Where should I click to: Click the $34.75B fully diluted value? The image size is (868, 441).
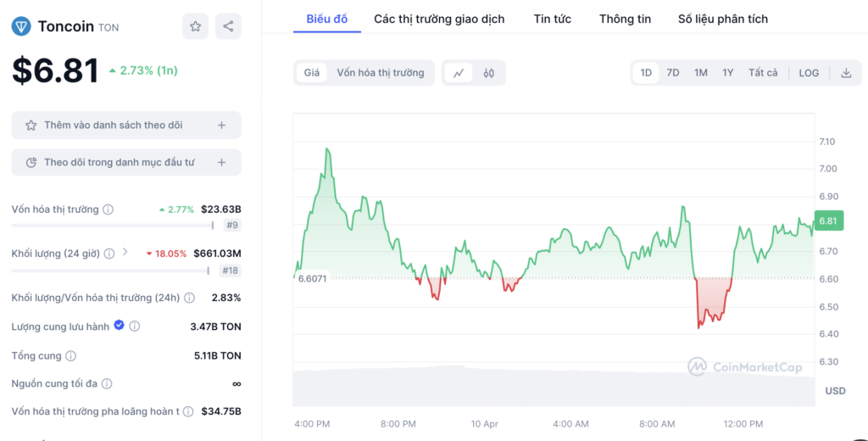pos(221,411)
